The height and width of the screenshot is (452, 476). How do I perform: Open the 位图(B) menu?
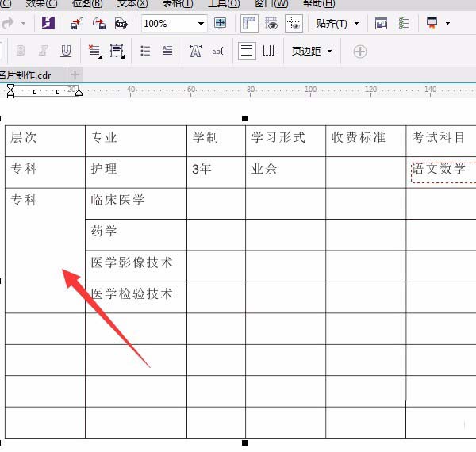click(87, 3)
